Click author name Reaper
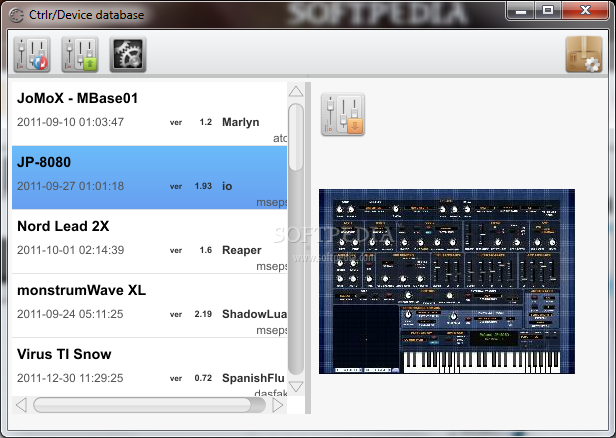This screenshot has width=616, height=438. pos(242,250)
